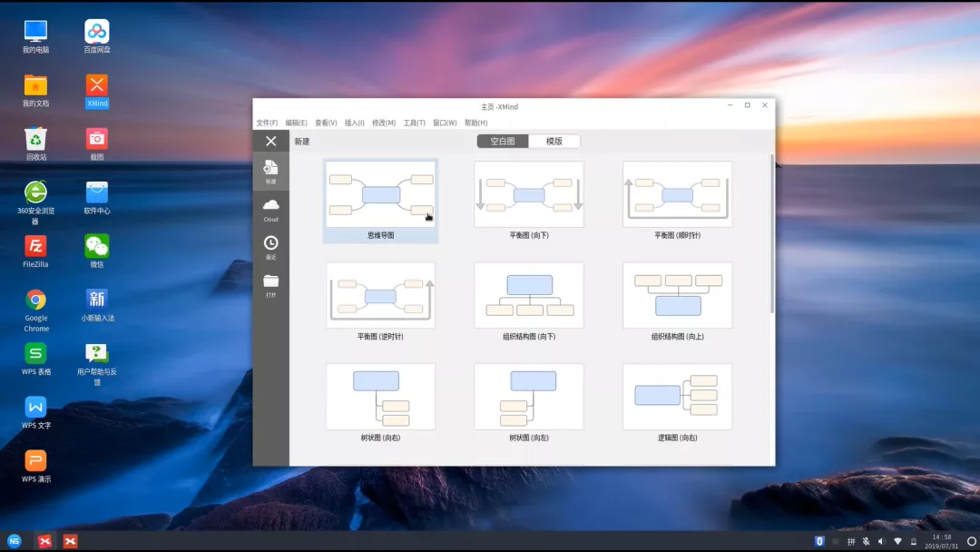
Task: Choose the 树状图 (向左) template
Action: click(x=529, y=403)
